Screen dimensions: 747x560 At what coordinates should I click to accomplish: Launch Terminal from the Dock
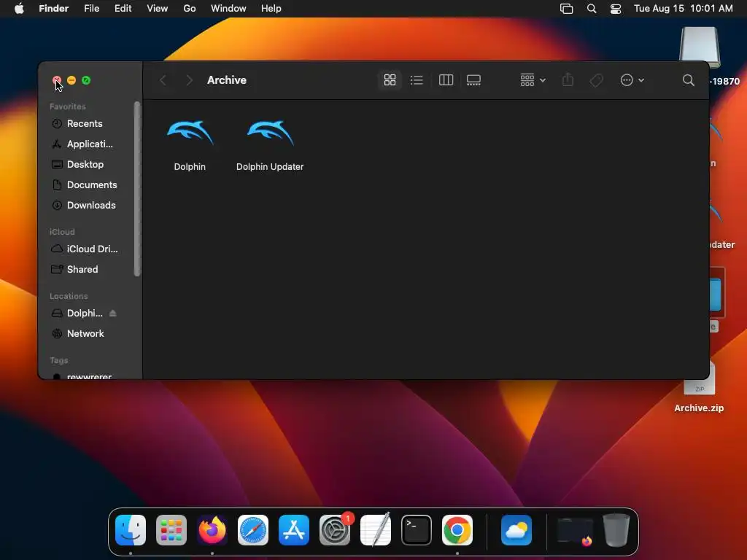pyautogui.click(x=417, y=530)
